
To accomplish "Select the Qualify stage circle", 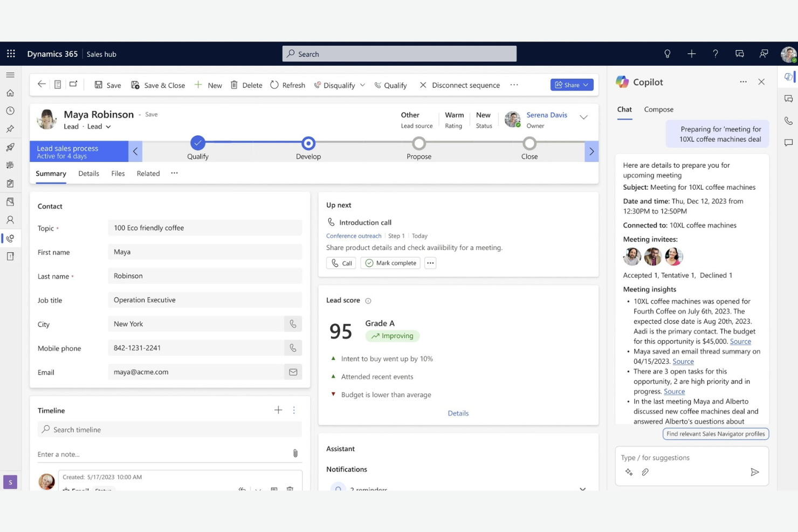I will (198, 143).
